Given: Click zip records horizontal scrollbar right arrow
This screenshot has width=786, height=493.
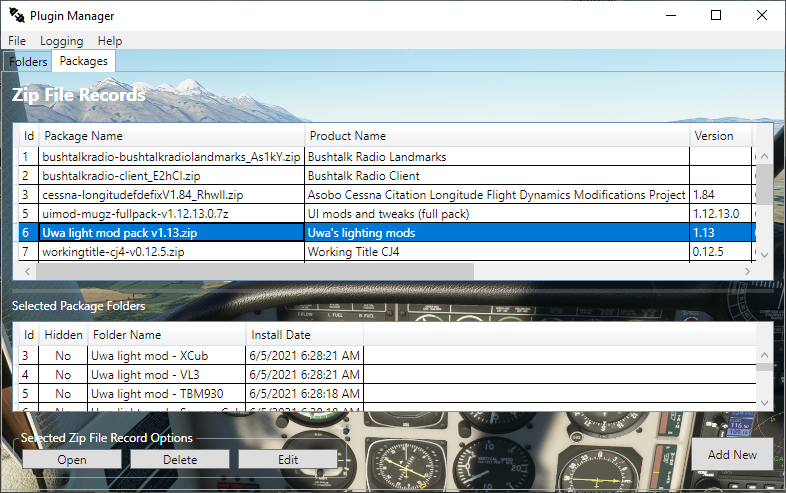Looking at the screenshot, I should 747,271.
